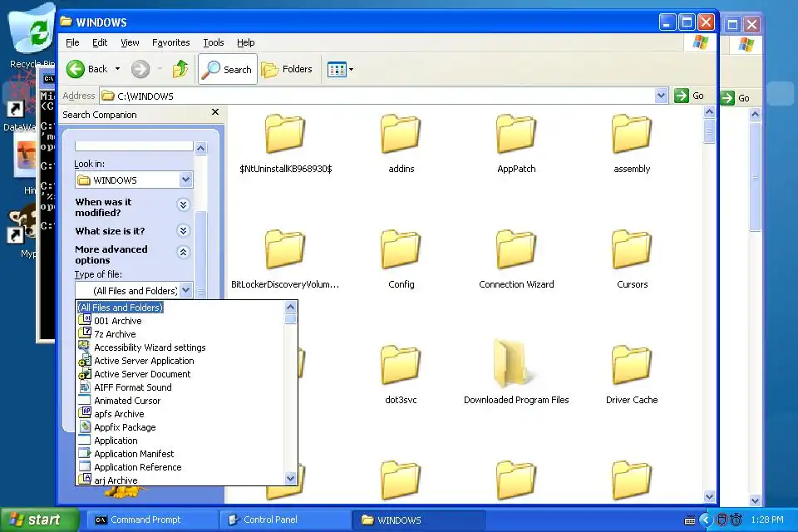Switch to Control Panel taskbar button
798x532 pixels.
[285, 520]
